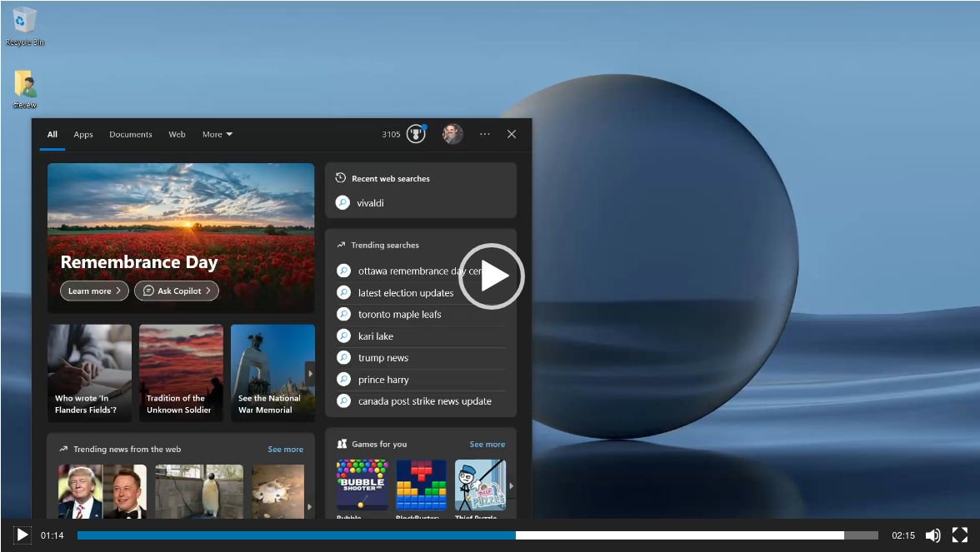Click See more for trending news
The width and height of the screenshot is (980, 552).
click(286, 449)
